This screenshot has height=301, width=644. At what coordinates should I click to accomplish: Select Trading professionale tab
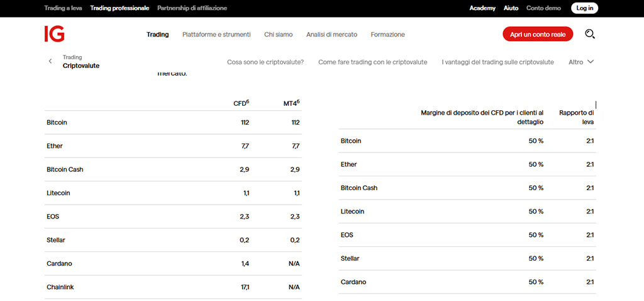click(x=119, y=8)
